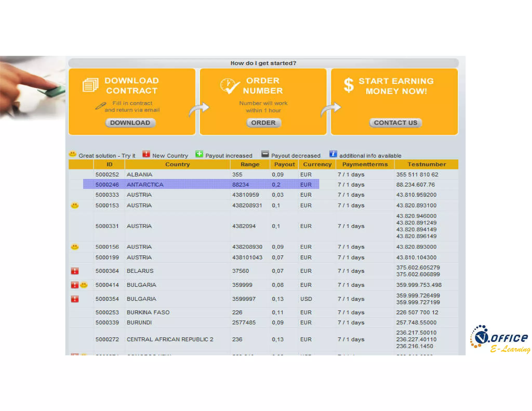Click ID 5000331
The width and height of the screenshot is (532, 411).
click(107, 226)
